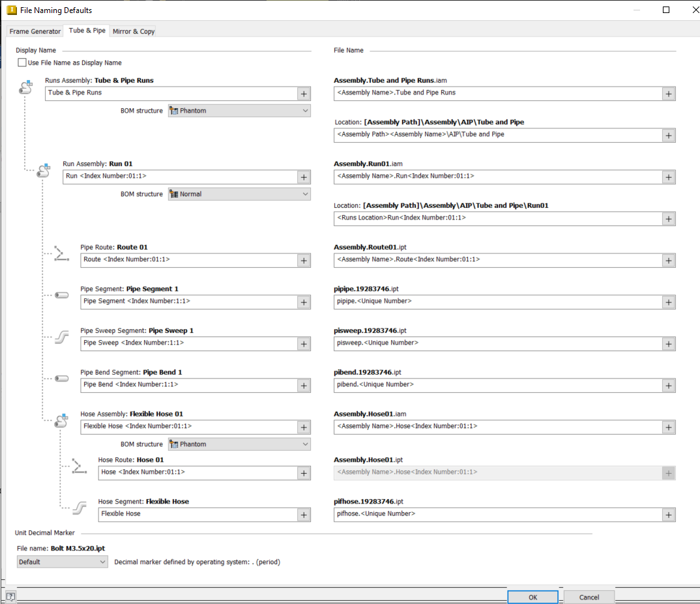
Task: Add token to Route display name field
Action: (304, 261)
